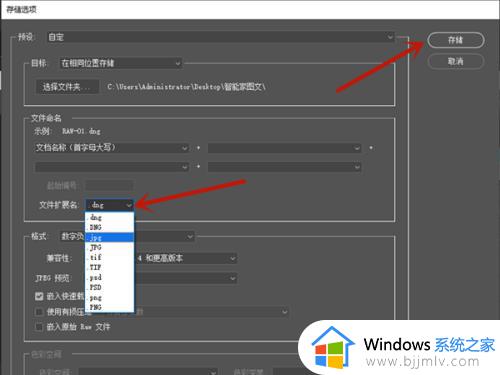Open the 格式 format dropdown
This screenshot has height=375, width=500.
coord(127,237)
